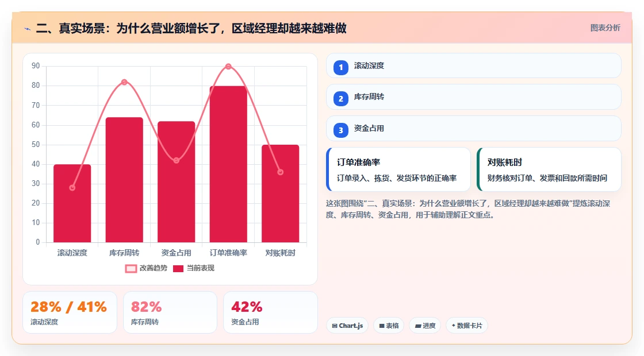Click the trend line point on 资金占用 bar
This screenshot has height=356, width=644.
(176, 160)
